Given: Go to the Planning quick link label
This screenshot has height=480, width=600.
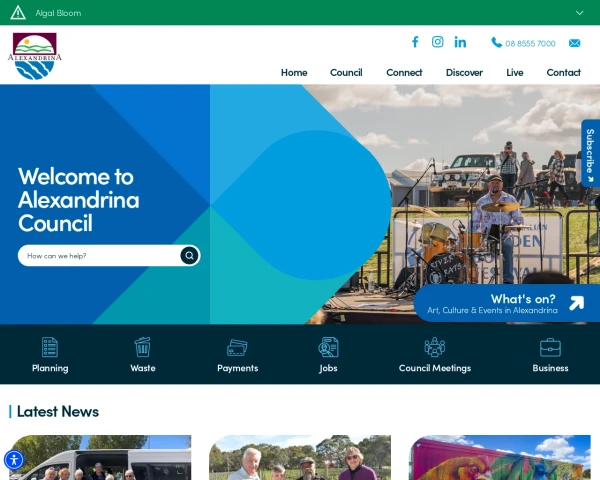Looking at the screenshot, I should 50,368.
